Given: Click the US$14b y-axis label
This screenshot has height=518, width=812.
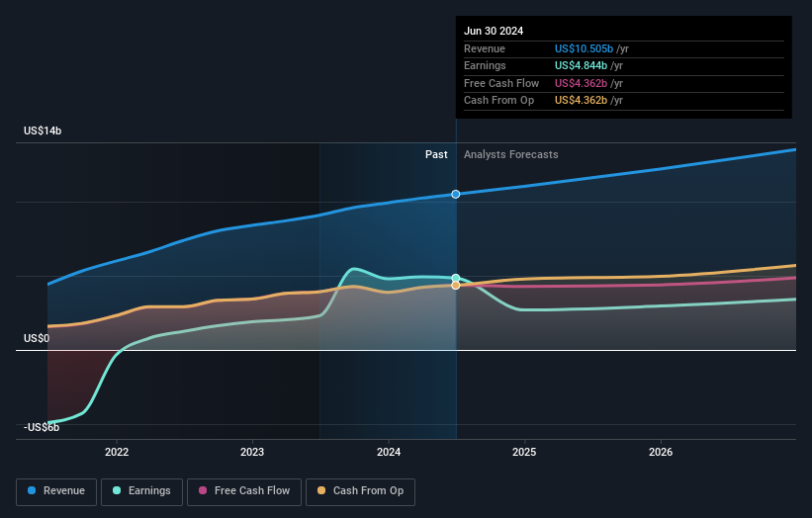Looking at the screenshot, I should click(x=43, y=130).
